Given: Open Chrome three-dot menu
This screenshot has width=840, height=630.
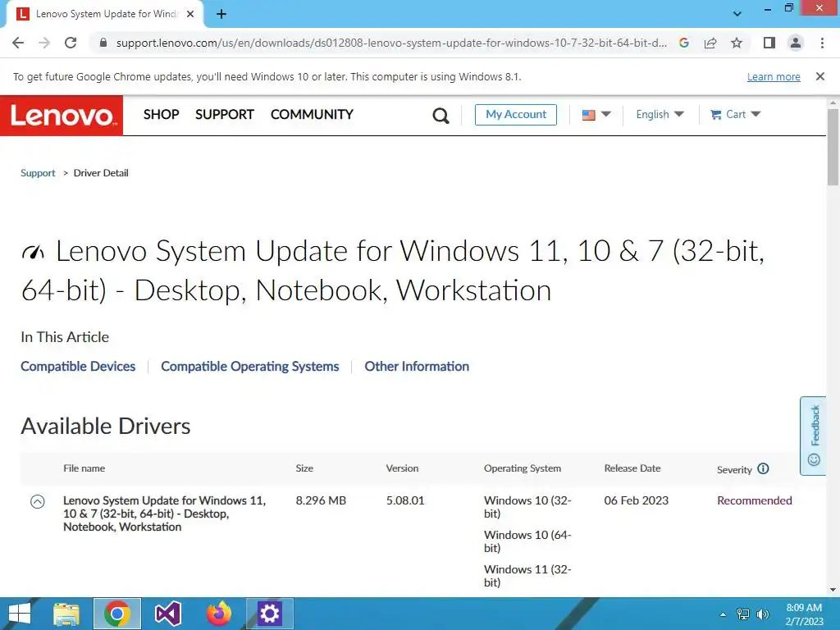Looking at the screenshot, I should pos(822,43).
